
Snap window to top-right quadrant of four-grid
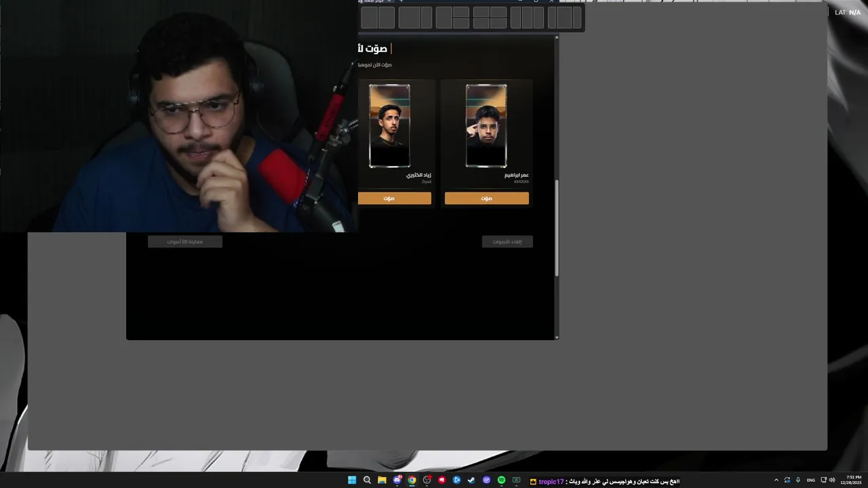tap(498, 12)
